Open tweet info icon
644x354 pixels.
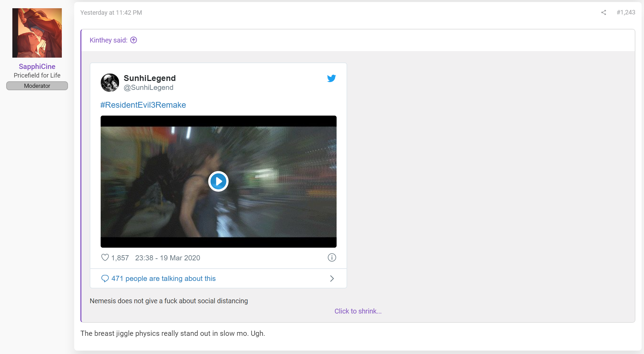tap(332, 258)
